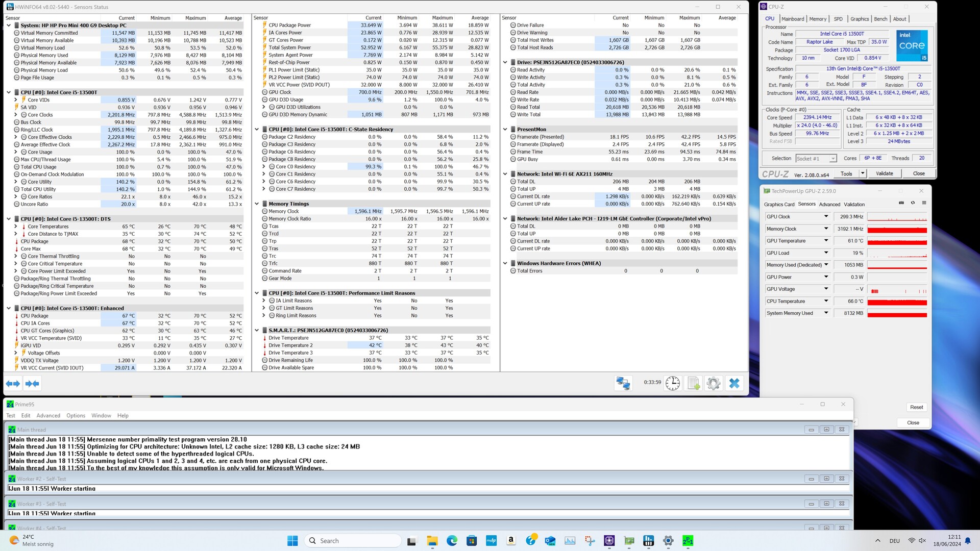Click the HWiNFO start logging sheet icon
The height and width of the screenshot is (551, 980).
[x=693, y=384]
